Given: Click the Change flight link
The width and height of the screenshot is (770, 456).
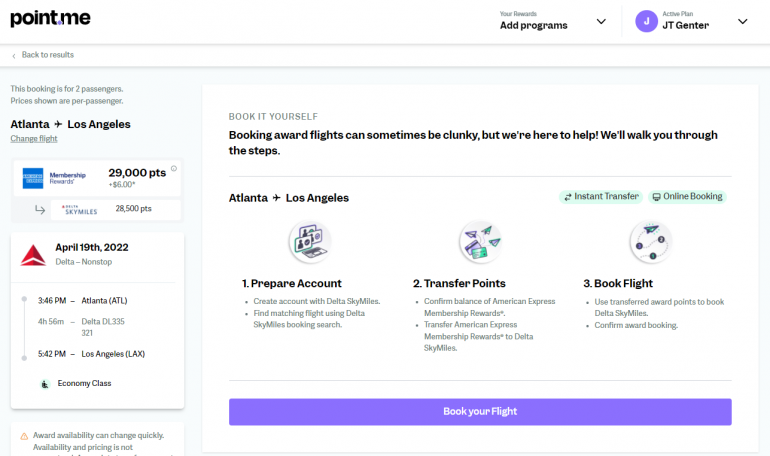Looking at the screenshot, I should [34, 139].
